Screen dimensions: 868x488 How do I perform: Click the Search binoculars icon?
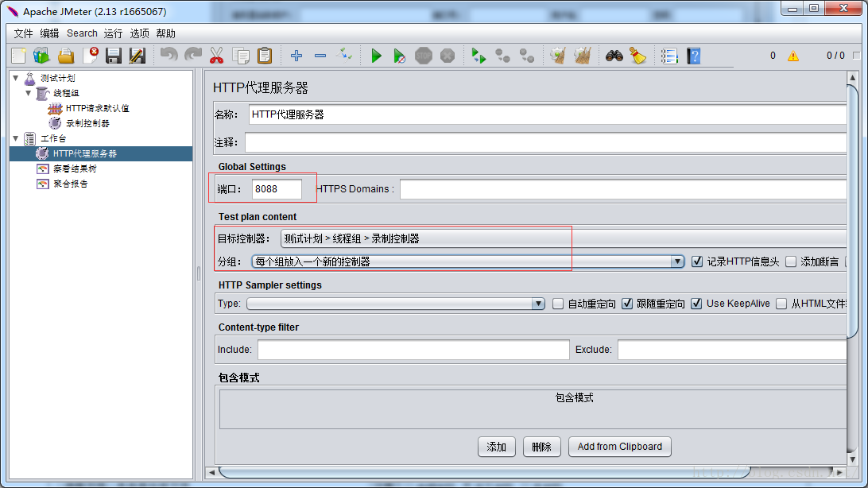point(614,56)
